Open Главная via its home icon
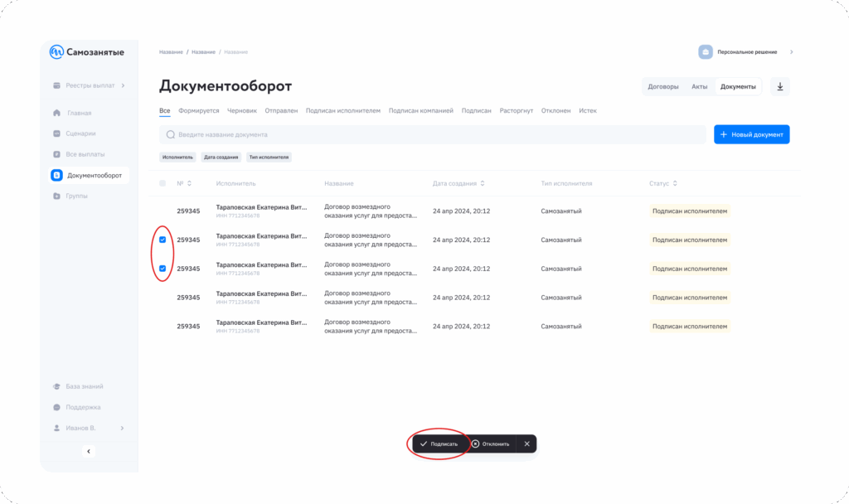Screen dimensions: 849x504 (x=56, y=113)
